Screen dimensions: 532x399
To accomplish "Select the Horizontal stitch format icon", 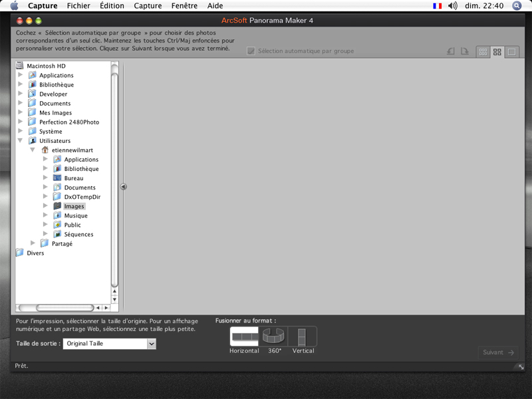I will coord(244,336).
